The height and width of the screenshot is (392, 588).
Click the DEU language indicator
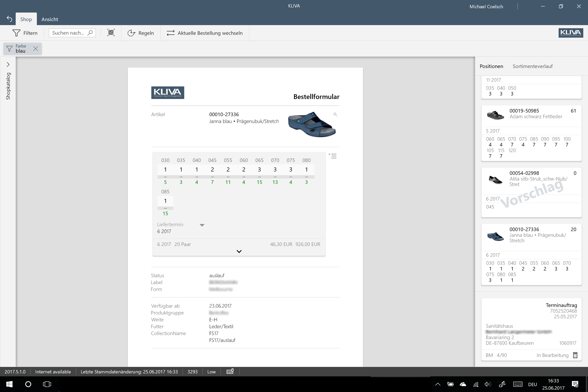coord(532,384)
